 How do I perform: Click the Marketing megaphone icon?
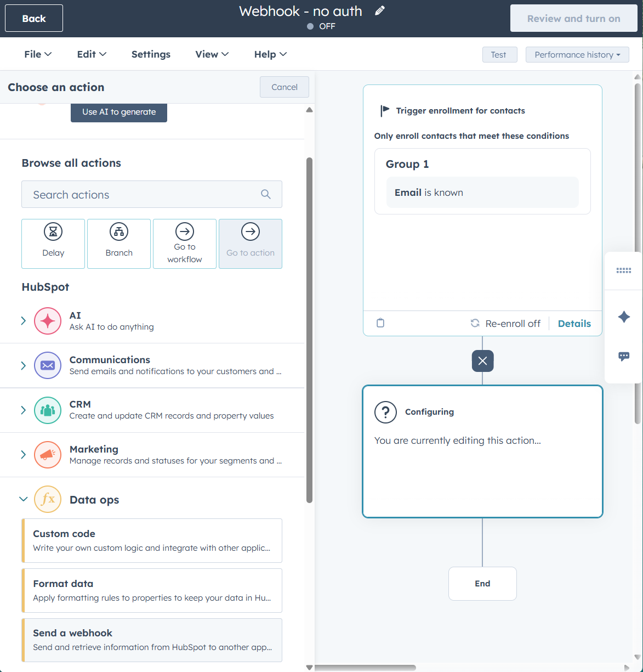(x=47, y=455)
